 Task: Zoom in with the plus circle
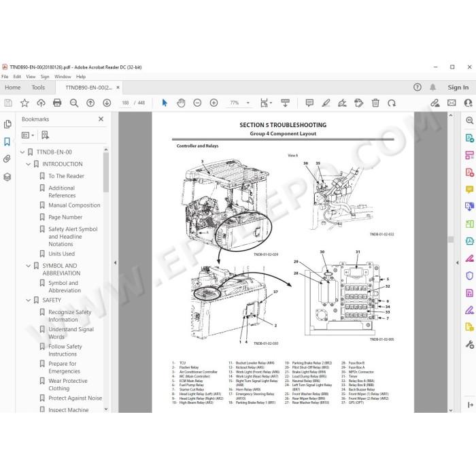[214, 103]
